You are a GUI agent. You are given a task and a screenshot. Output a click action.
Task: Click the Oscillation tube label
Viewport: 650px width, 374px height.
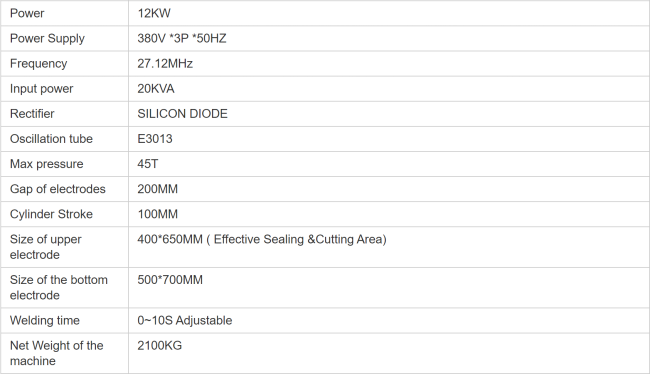point(51,139)
